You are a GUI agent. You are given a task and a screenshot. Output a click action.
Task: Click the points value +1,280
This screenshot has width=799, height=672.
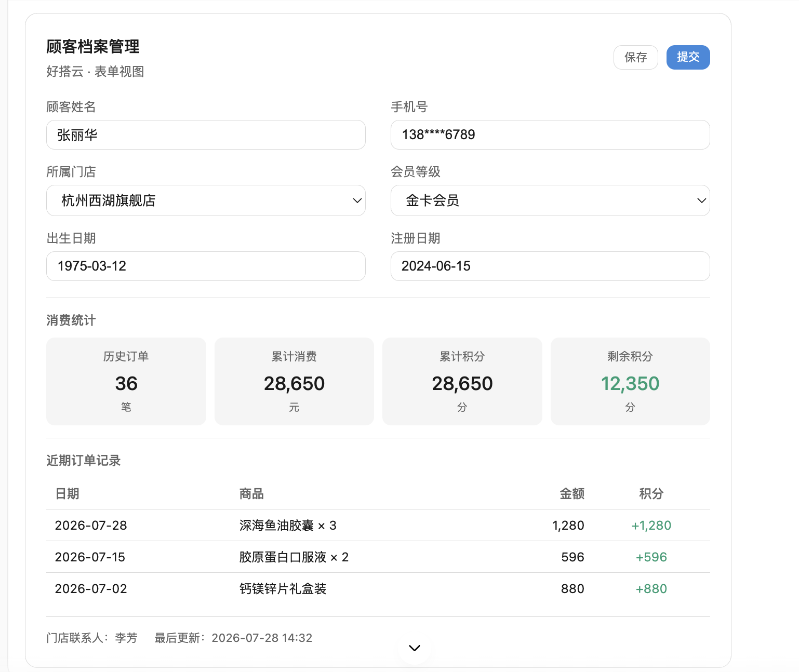(651, 526)
